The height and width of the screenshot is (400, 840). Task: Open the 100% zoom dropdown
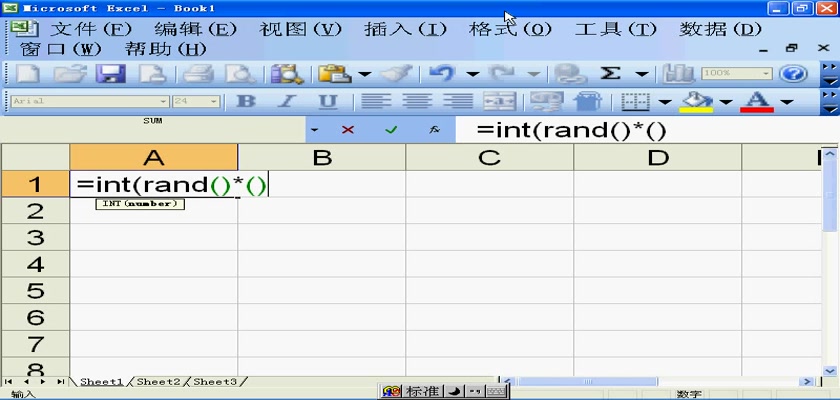pos(767,74)
